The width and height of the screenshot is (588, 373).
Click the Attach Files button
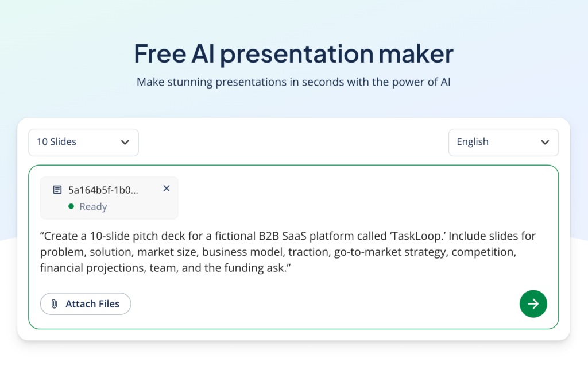(x=85, y=303)
